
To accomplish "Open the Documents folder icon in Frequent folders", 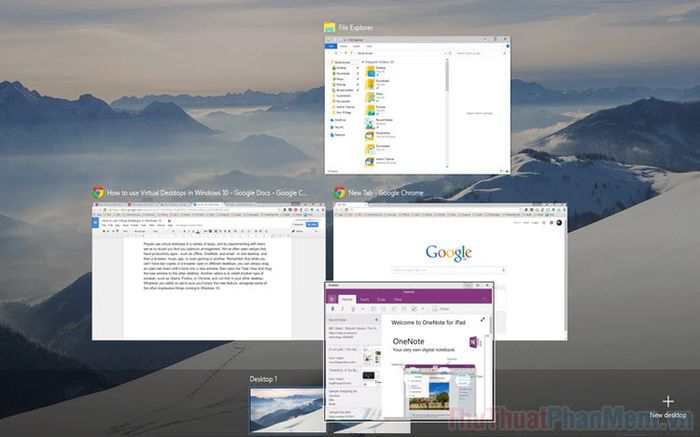I will [370, 149].
